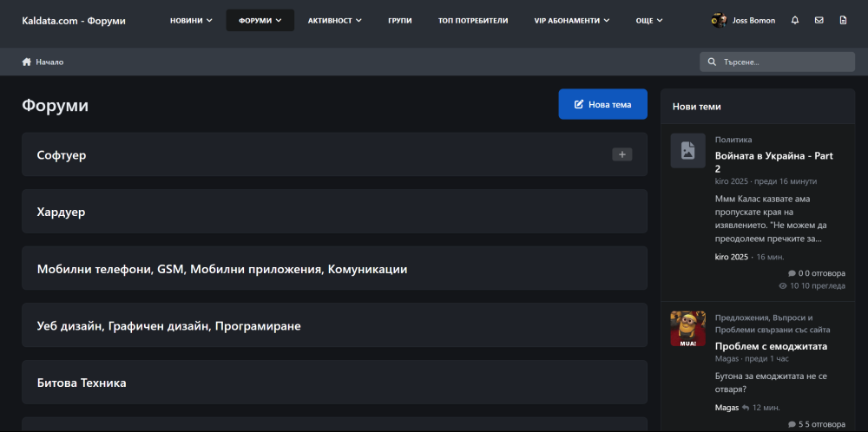Open the Софтуер forum category
The image size is (868, 432).
(x=62, y=155)
